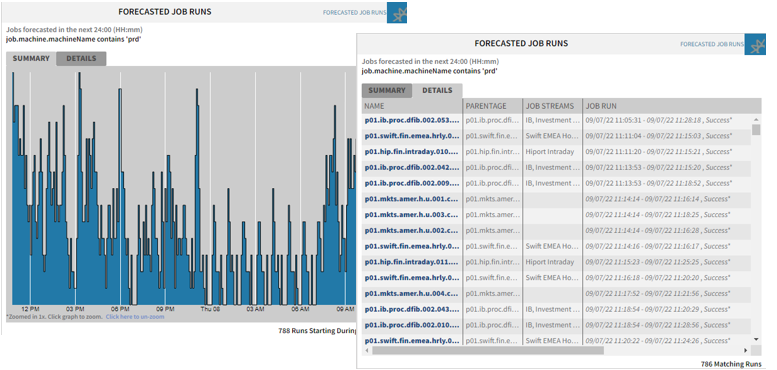
Task: Click the vertical scrollbar thumb in the details table
Action: point(756,130)
